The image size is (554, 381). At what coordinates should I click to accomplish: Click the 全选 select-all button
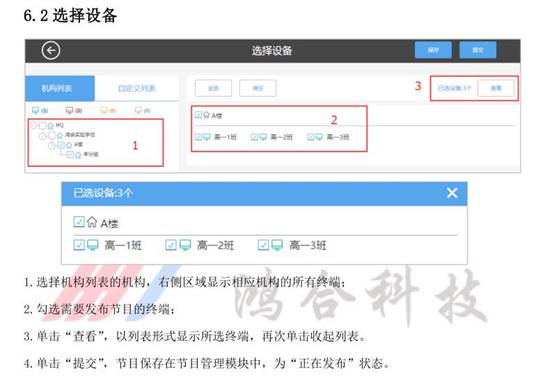point(213,88)
